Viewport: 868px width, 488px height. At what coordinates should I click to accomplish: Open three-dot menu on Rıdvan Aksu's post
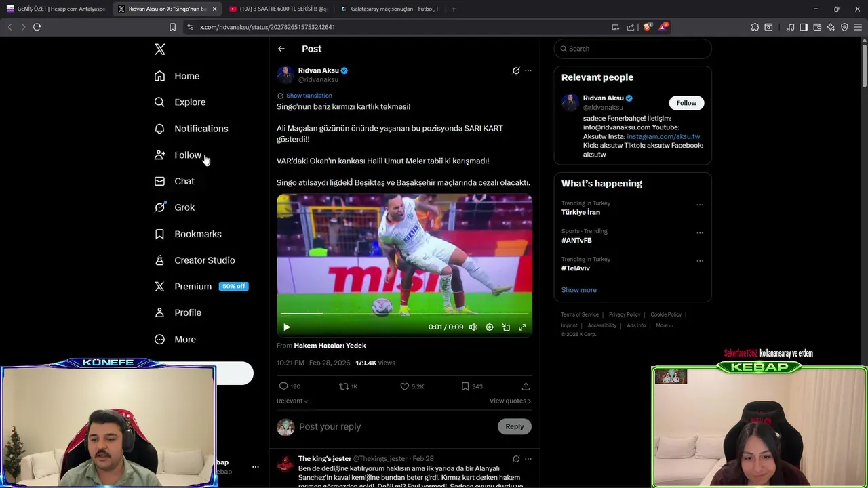click(x=528, y=70)
